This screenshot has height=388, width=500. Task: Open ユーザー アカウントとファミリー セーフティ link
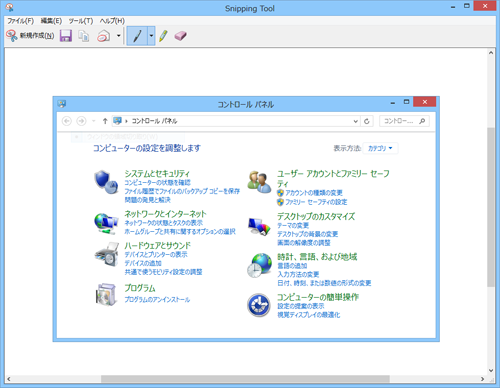(x=333, y=178)
